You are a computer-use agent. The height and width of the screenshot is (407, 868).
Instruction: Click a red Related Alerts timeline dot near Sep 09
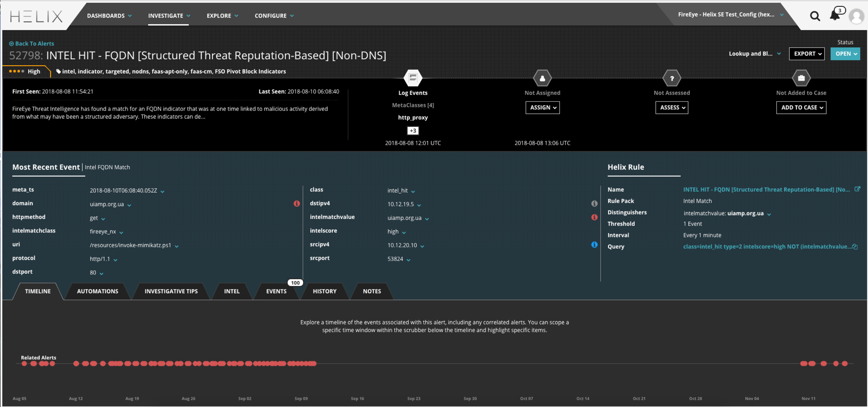(x=301, y=364)
